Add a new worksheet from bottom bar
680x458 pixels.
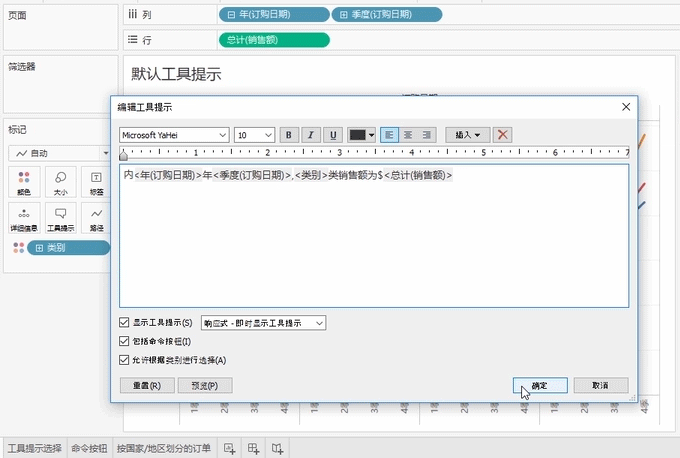[x=230, y=448]
